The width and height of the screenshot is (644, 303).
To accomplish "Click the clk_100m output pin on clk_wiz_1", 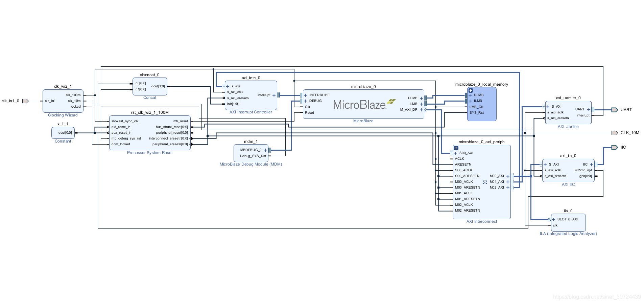I will click(73, 95).
